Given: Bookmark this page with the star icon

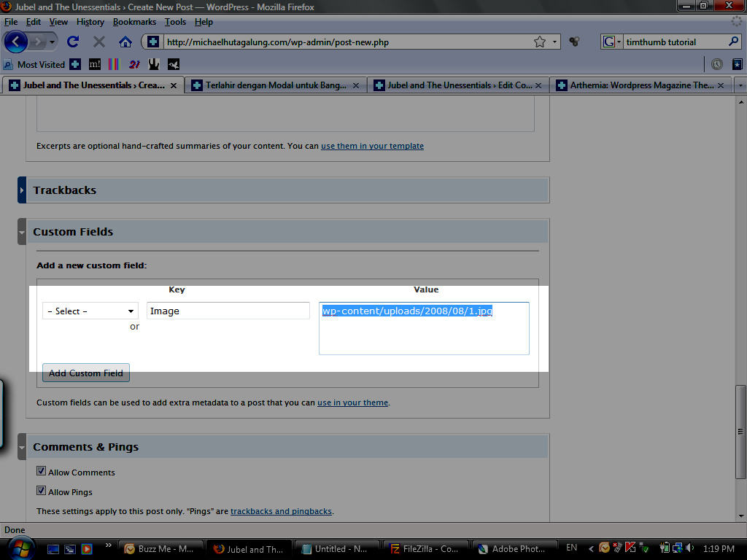Looking at the screenshot, I should [x=539, y=42].
